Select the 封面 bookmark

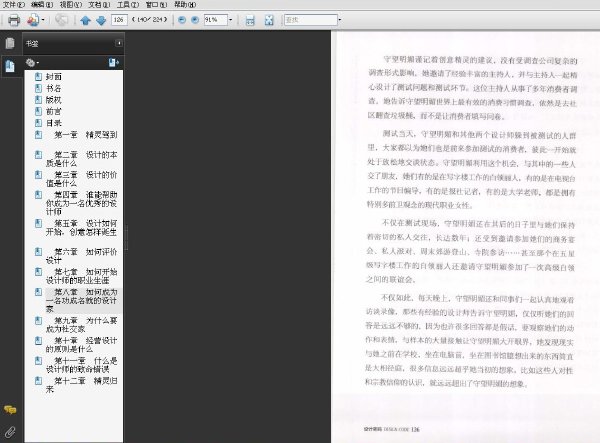(54, 77)
